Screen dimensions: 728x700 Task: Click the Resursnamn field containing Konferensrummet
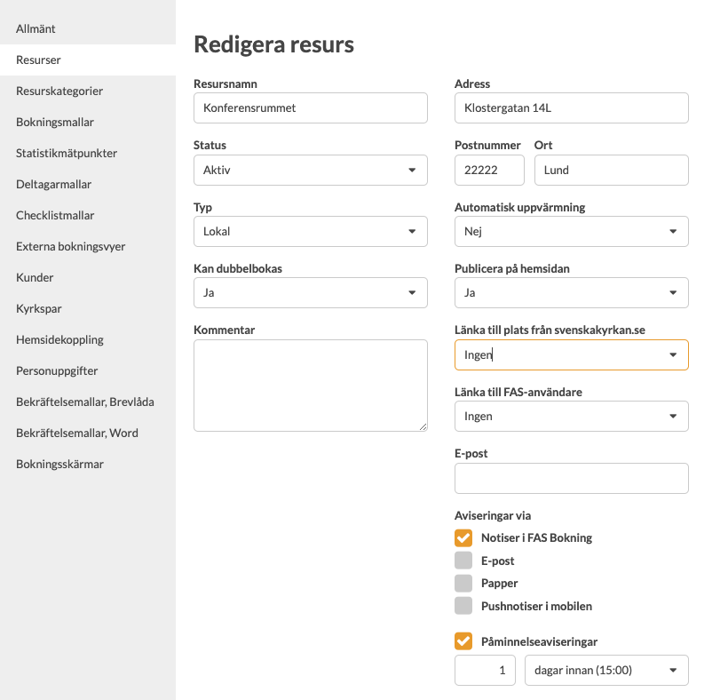pyautogui.click(x=311, y=107)
